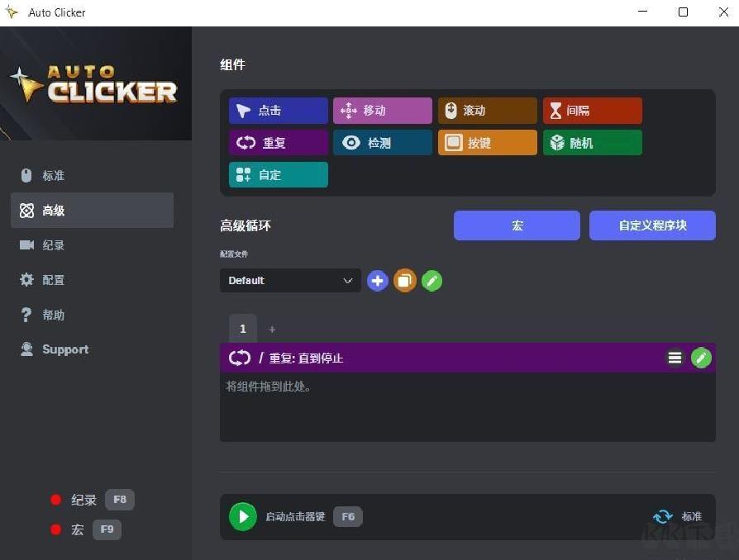The image size is (739, 560).
Task: Click the 自定义程序块 button
Action: point(652,225)
